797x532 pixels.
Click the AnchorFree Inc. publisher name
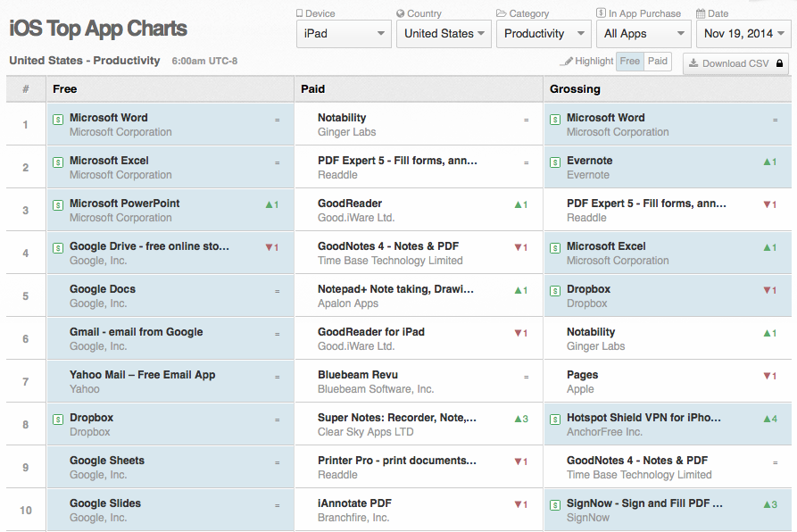point(604,432)
